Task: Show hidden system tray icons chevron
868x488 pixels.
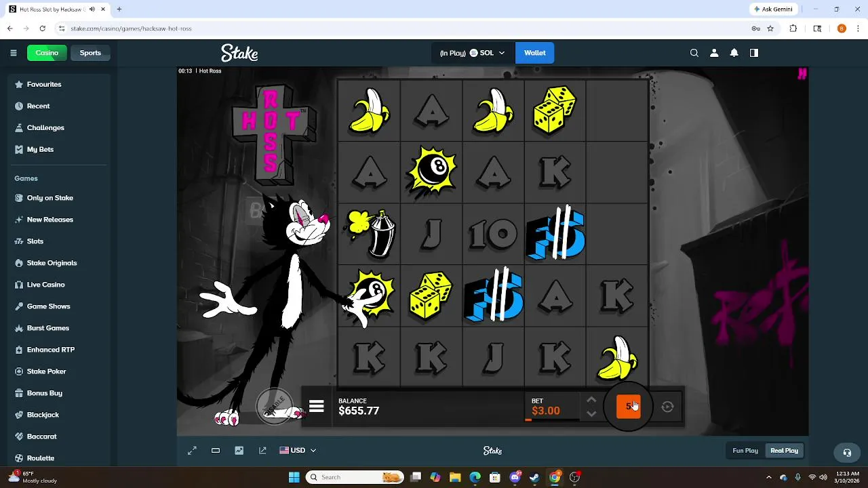Action: [768, 477]
